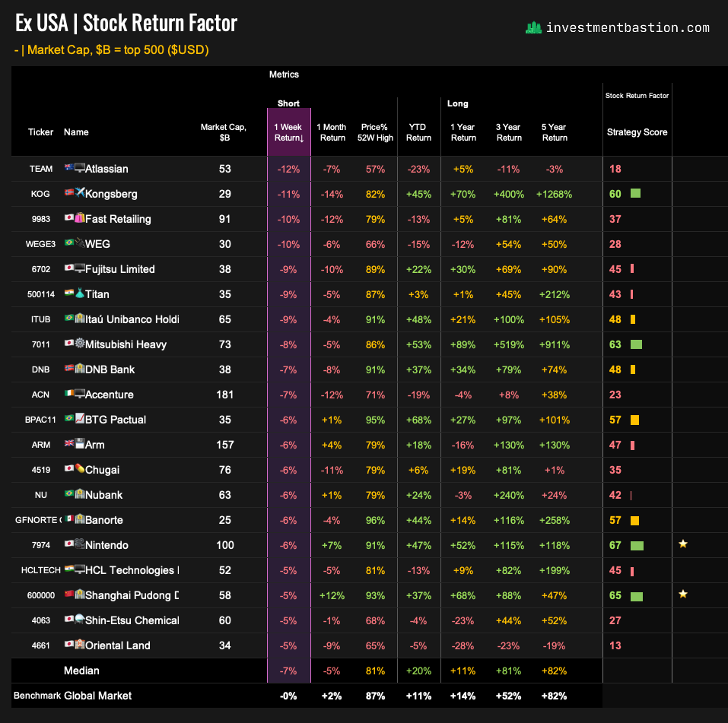Click the computer icon next to Accenture
Viewport: 728px width, 723px height.
[80, 394]
